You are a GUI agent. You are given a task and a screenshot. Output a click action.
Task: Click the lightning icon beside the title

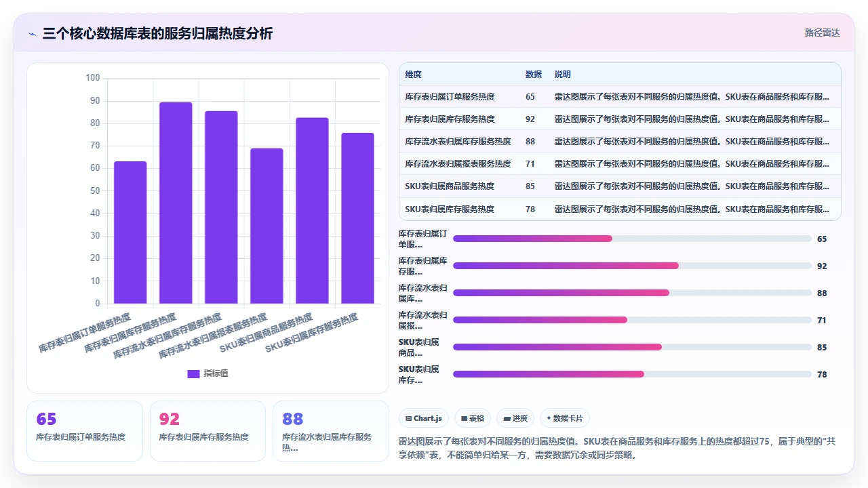pyautogui.click(x=32, y=33)
